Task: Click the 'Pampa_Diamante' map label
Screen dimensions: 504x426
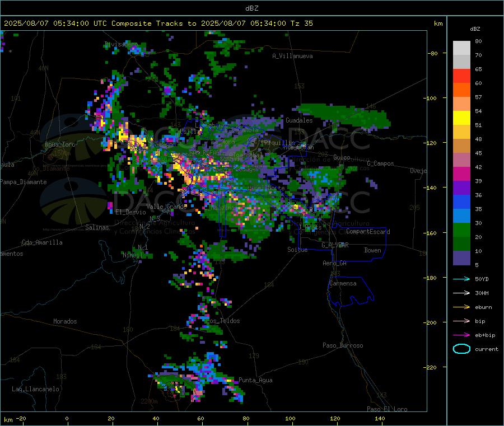Action: pyautogui.click(x=24, y=182)
